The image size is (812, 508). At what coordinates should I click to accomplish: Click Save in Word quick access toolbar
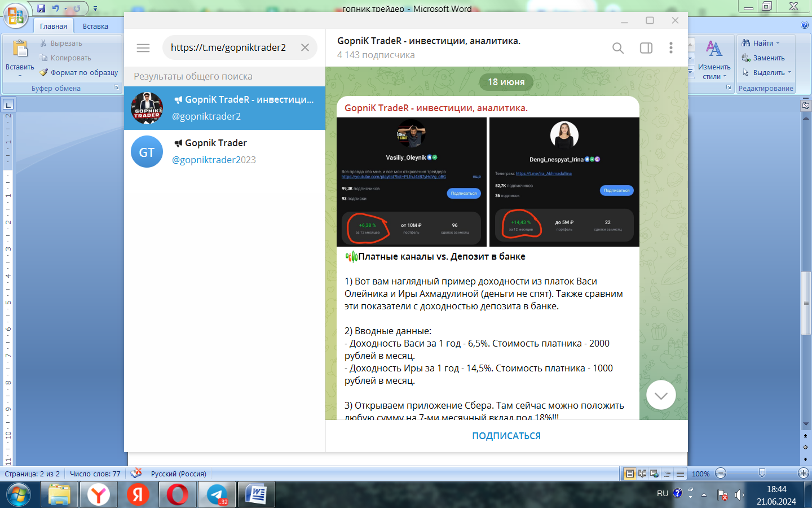tap(41, 8)
